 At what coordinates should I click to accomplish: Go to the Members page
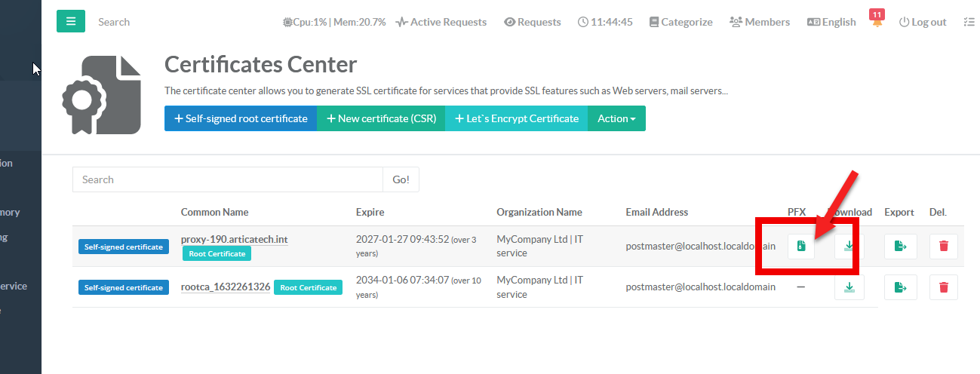[x=760, y=22]
